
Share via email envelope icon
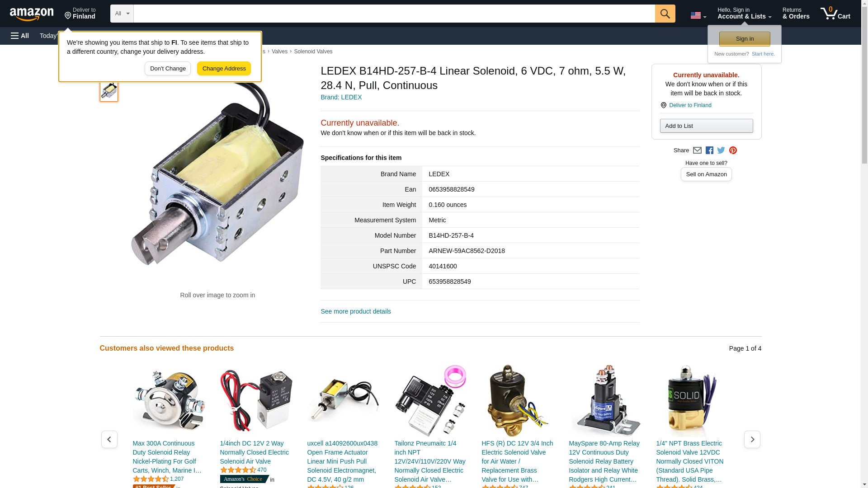(697, 150)
